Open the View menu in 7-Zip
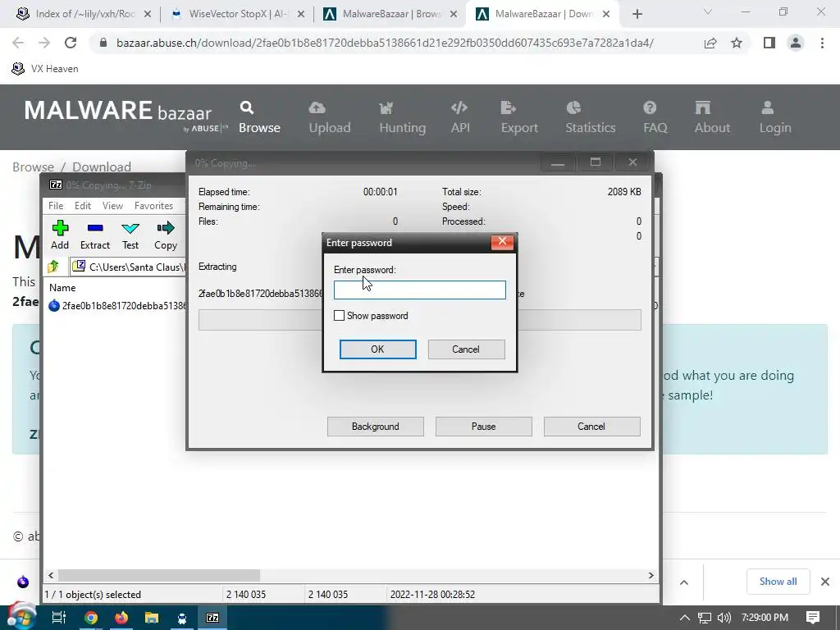Viewport: 840px width, 630px height. click(112, 206)
